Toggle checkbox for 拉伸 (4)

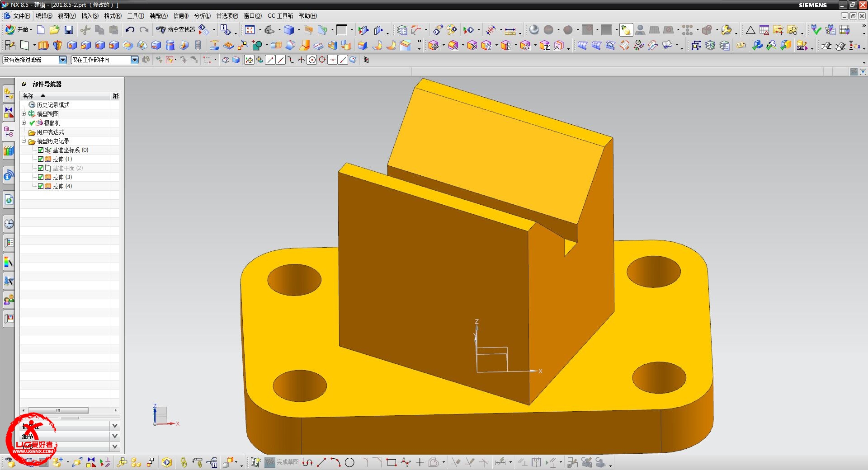(41, 186)
